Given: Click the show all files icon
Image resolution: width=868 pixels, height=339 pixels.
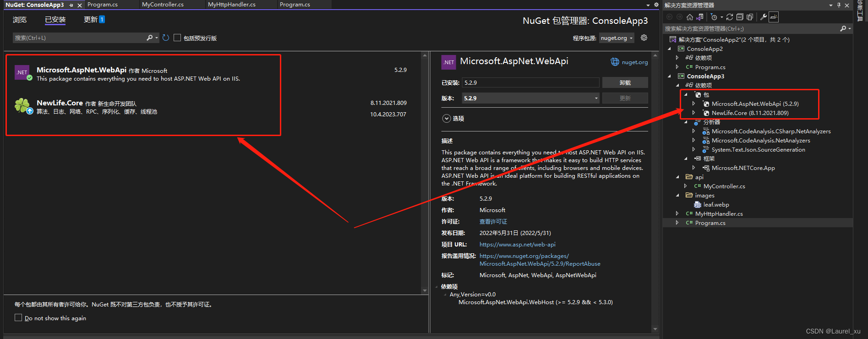Looking at the screenshot, I should 750,17.
